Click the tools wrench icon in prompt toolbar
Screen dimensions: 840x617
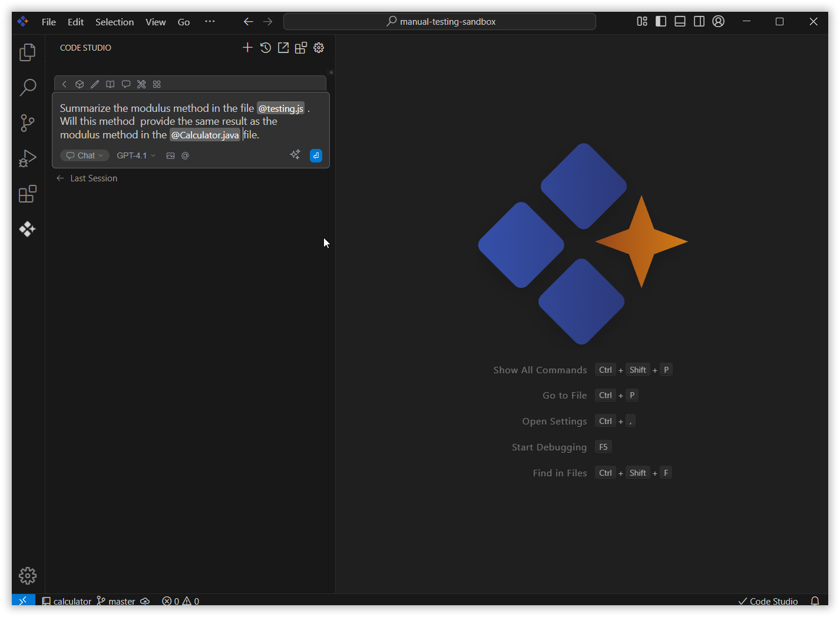pos(141,84)
